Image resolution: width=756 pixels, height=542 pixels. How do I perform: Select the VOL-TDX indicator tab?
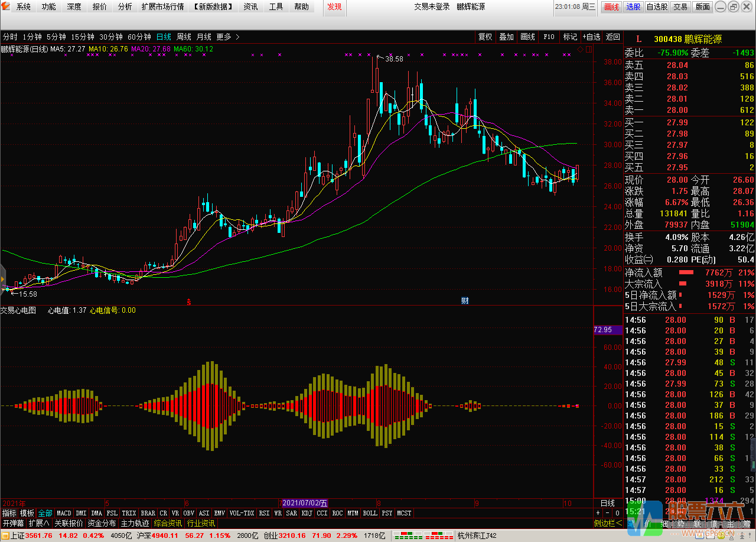242,513
